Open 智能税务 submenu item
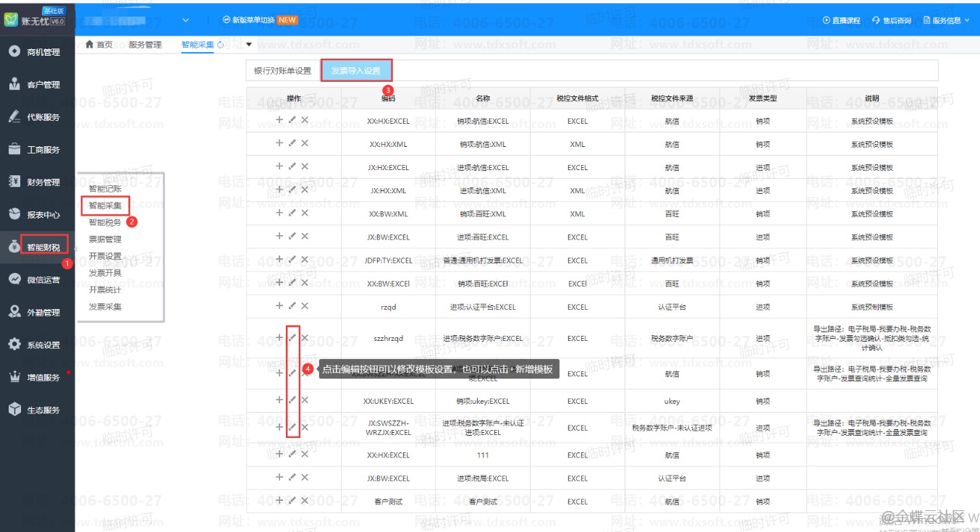980x532 pixels. [105, 222]
